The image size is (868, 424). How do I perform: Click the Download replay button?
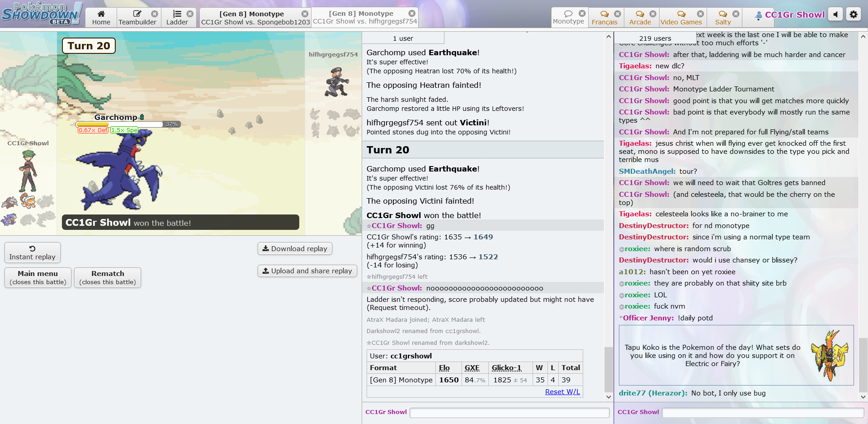click(295, 248)
